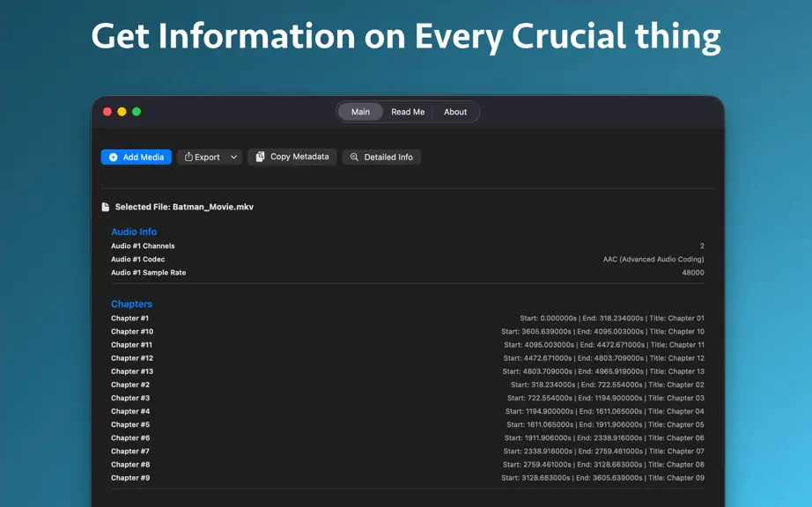Select the Chapter #11 row label
Viewport: 812px width, 507px height.
tap(131, 345)
